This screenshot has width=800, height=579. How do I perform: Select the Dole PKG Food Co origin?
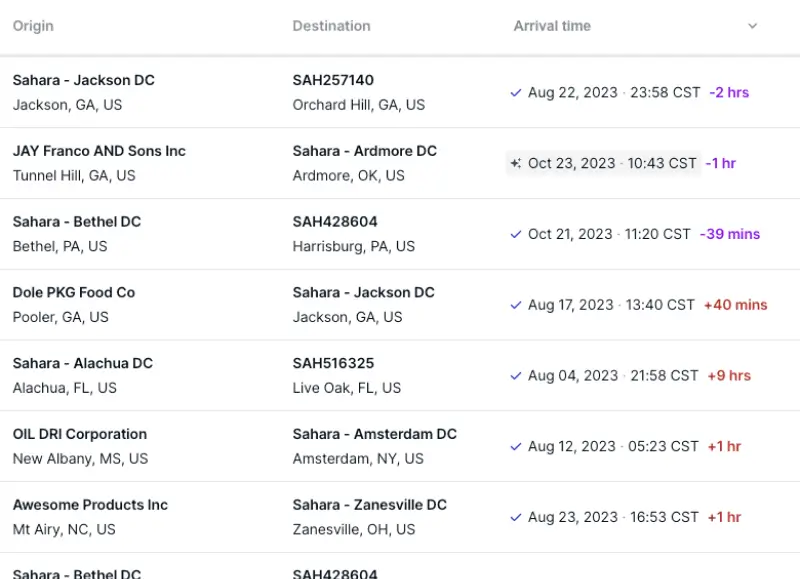(74, 293)
